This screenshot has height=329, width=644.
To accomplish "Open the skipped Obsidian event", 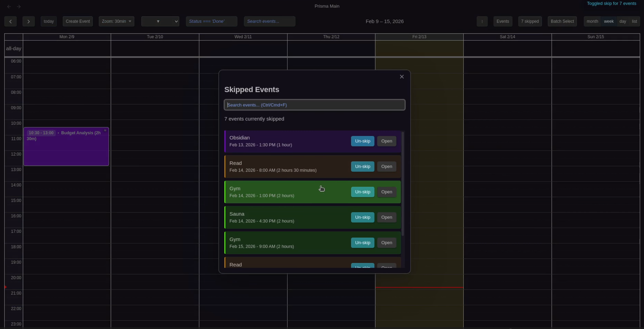I will [x=386, y=141].
